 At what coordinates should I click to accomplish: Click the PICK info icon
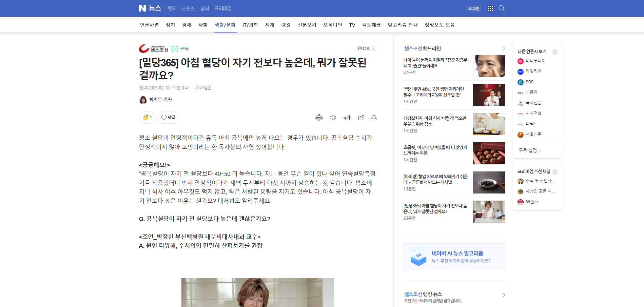[x=374, y=48]
